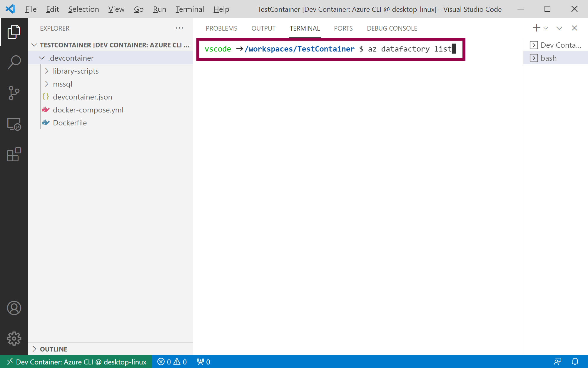Open Explorer more actions ellipsis
The width and height of the screenshot is (588, 368).
pos(179,28)
